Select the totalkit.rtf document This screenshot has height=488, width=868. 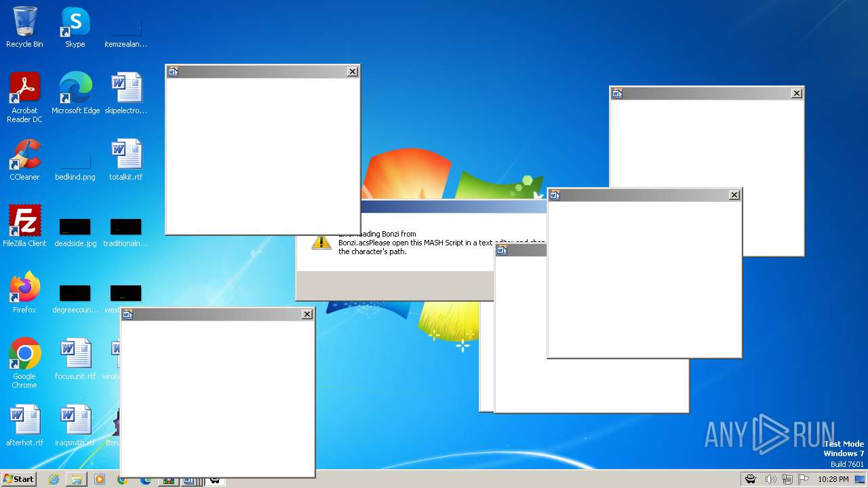125,159
